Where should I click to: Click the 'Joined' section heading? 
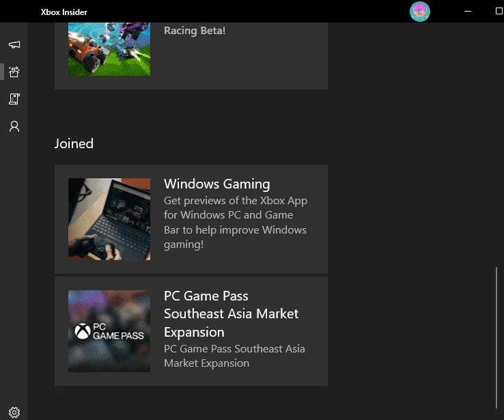click(x=74, y=143)
